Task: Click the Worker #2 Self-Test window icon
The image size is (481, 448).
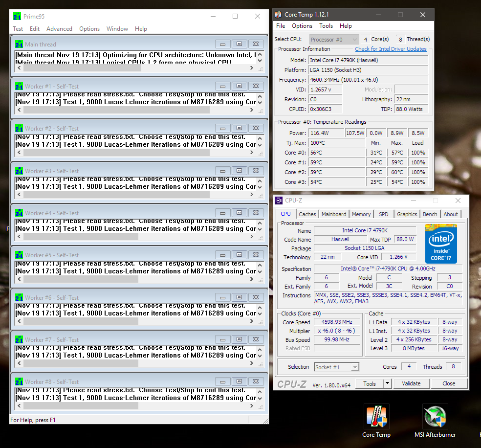Action: coord(19,128)
